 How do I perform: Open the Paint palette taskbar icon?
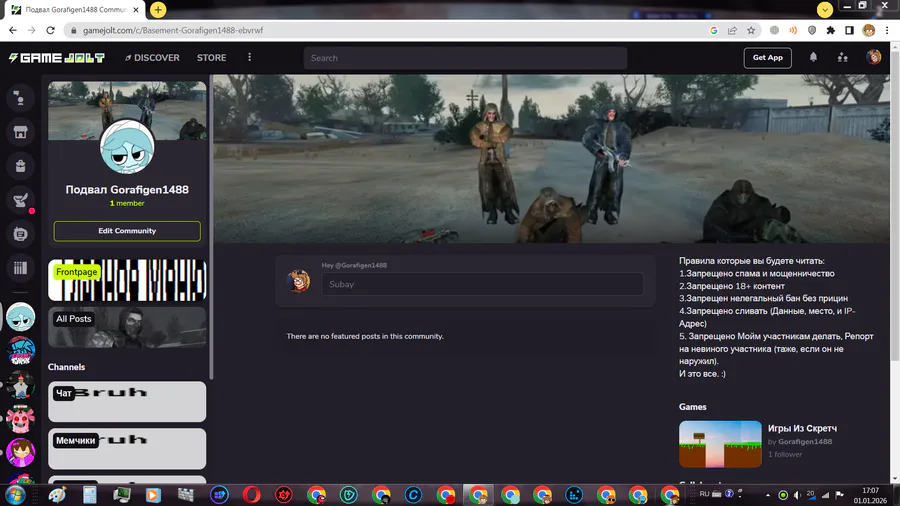pyautogui.click(x=57, y=495)
